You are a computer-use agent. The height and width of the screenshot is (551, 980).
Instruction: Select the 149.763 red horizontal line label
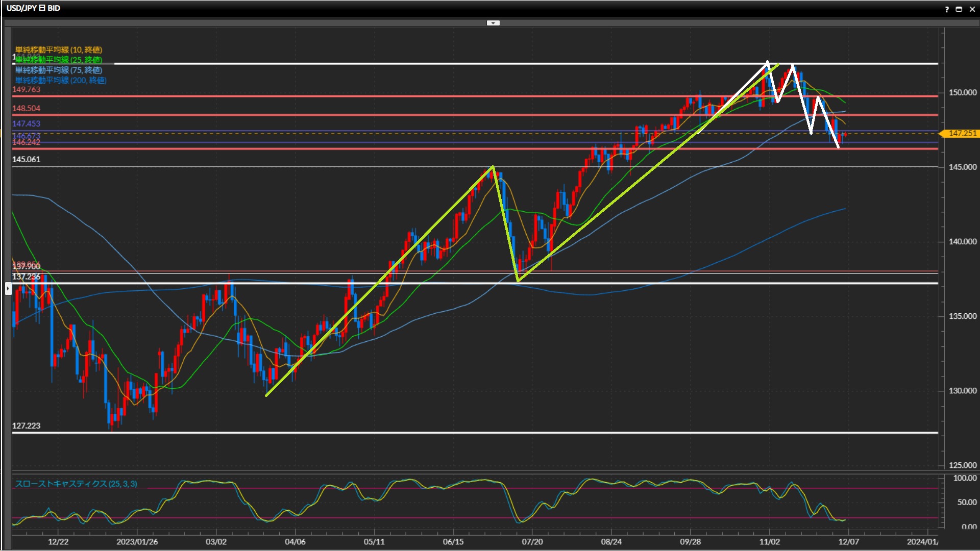(x=26, y=89)
